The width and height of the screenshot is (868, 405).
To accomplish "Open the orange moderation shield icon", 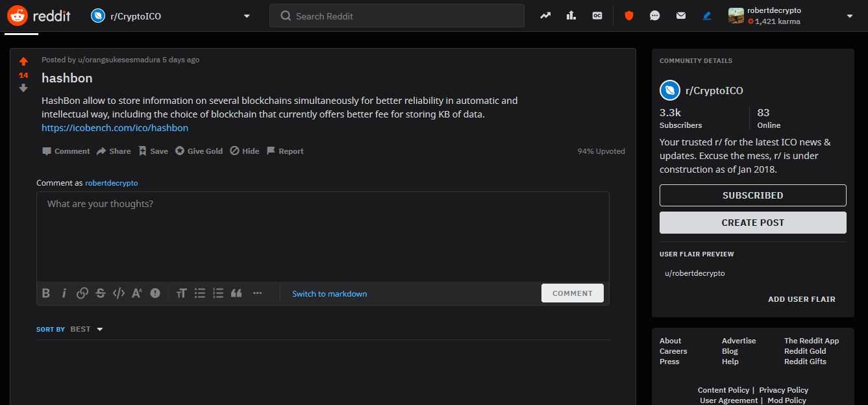I will point(628,16).
